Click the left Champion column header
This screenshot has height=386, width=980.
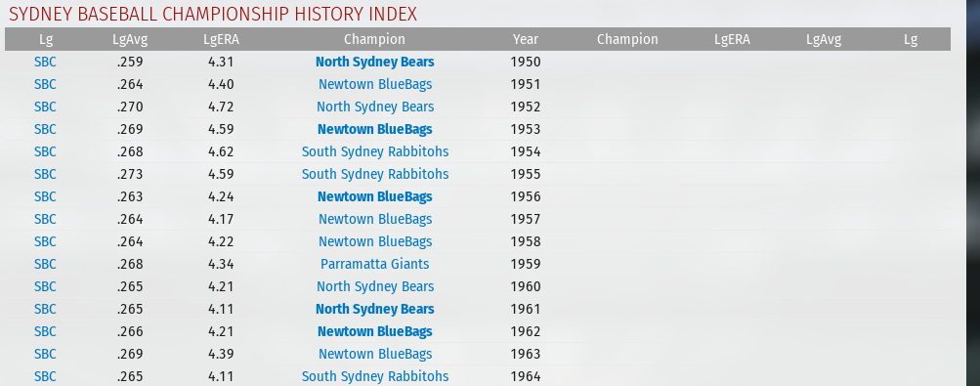tap(374, 39)
